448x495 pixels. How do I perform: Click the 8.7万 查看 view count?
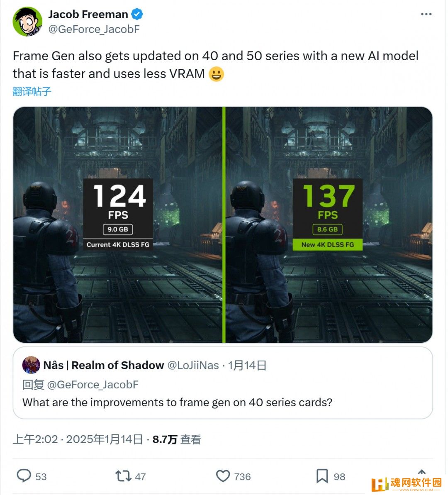coord(176,439)
